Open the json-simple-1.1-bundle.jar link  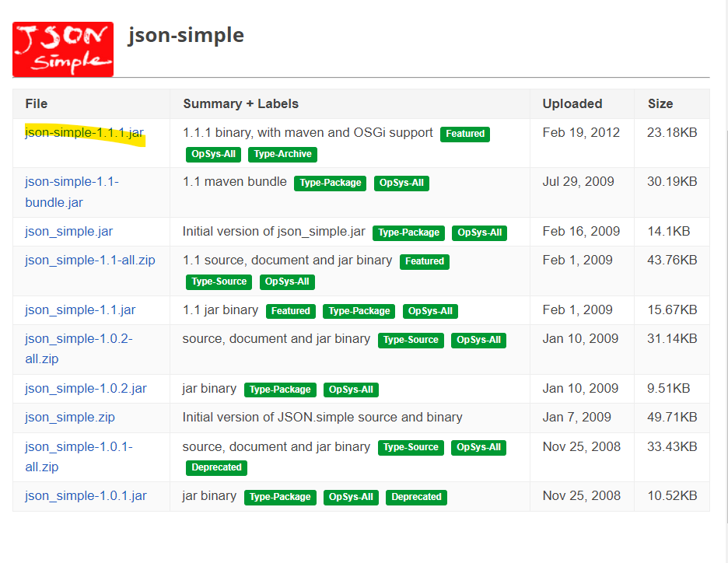pyautogui.click(x=72, y=192)
